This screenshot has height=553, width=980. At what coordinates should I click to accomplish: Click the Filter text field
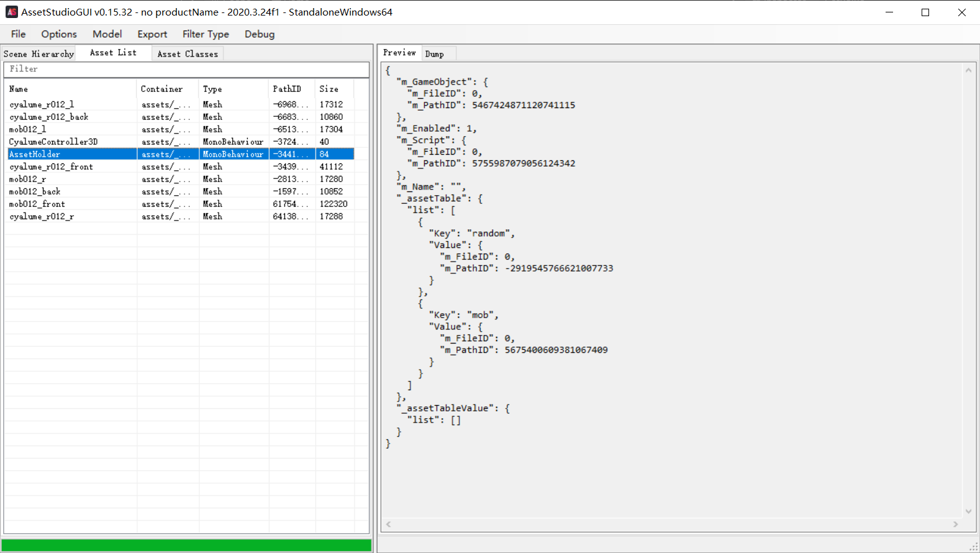pyautogui.click(x=186, y=69)
